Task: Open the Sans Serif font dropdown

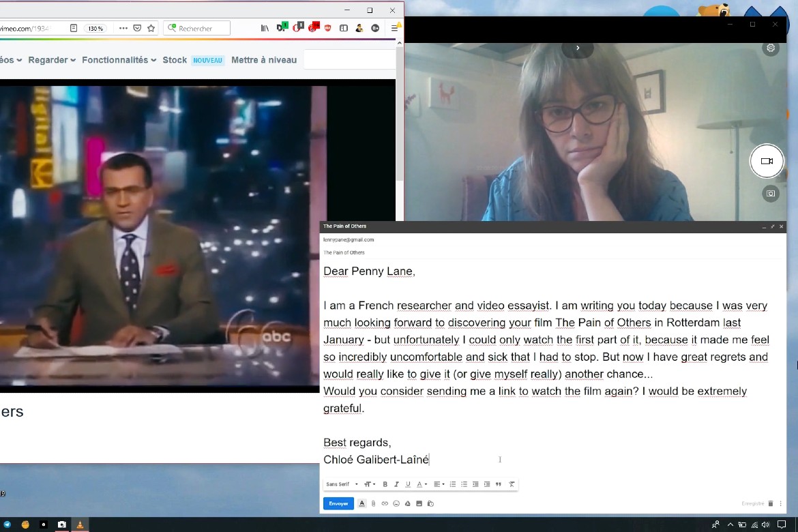Action: (x=342, y=484)
